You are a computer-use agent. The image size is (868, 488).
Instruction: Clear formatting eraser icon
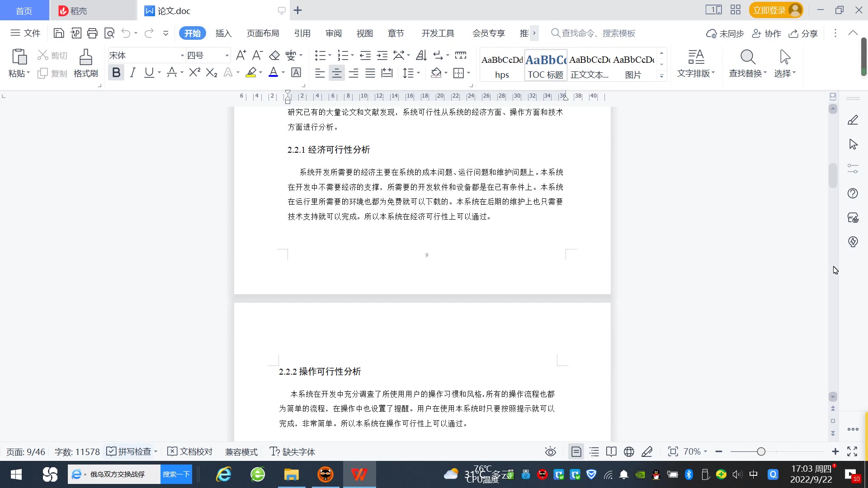[274, 55]
